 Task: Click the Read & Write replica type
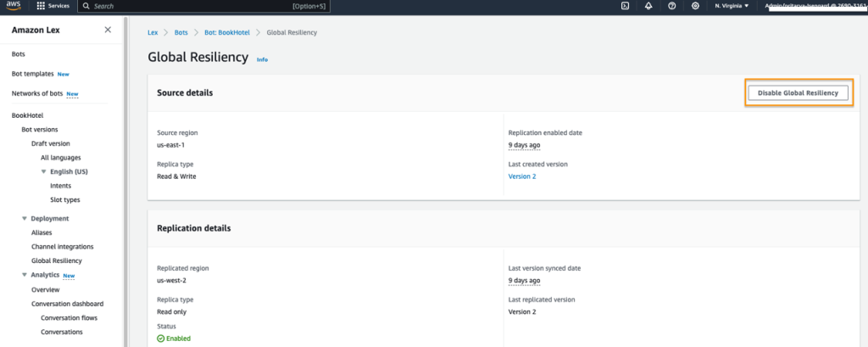176,176
